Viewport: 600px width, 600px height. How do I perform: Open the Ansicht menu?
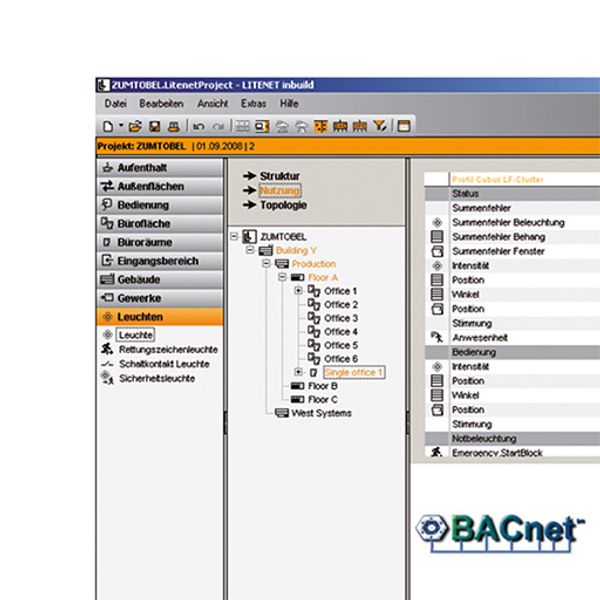[212, 103]
